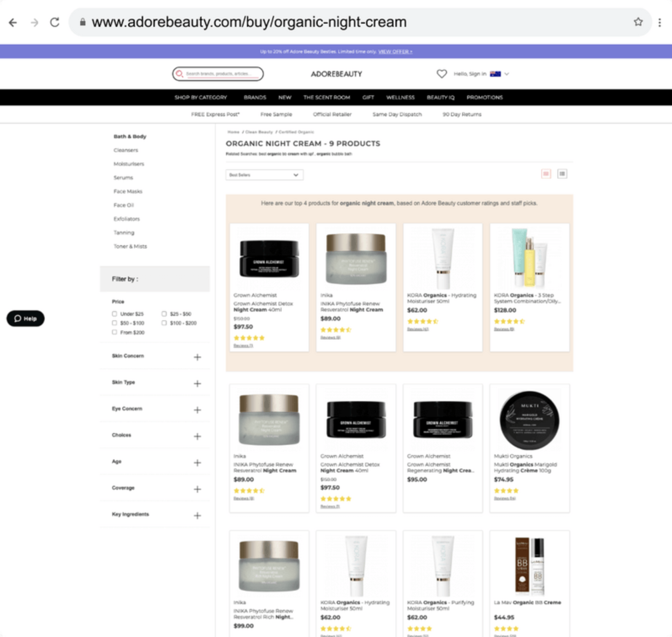Screen dimensions: 672x637
Task: Open the Face Masks sidebar category
Action: (128, 191)
